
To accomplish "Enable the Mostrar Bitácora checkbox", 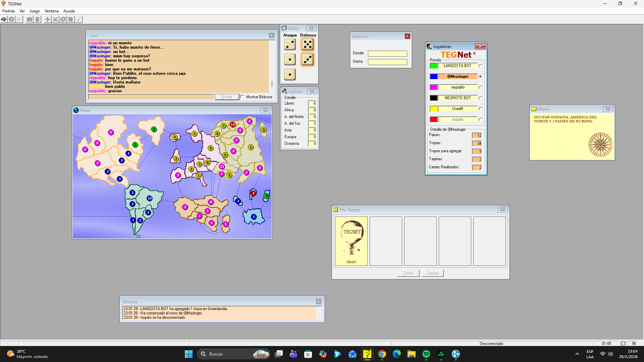I will [242, 97].
